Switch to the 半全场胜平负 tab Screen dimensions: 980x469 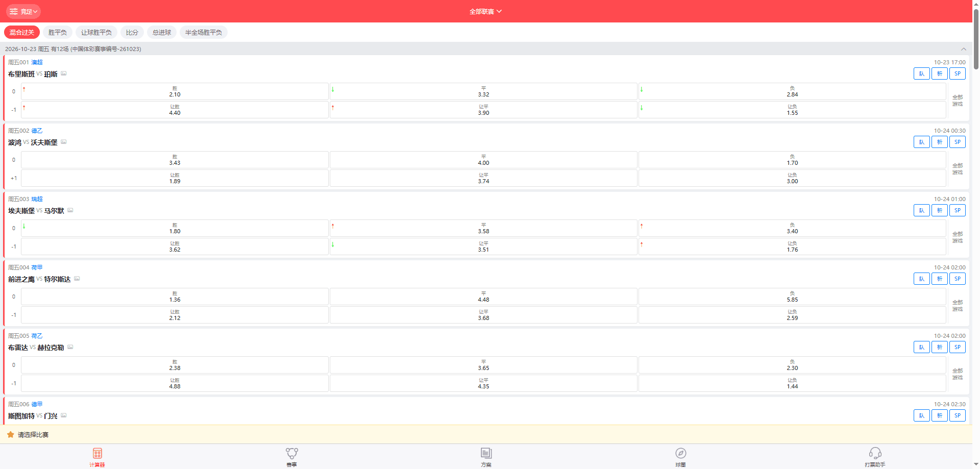point(204,32)
